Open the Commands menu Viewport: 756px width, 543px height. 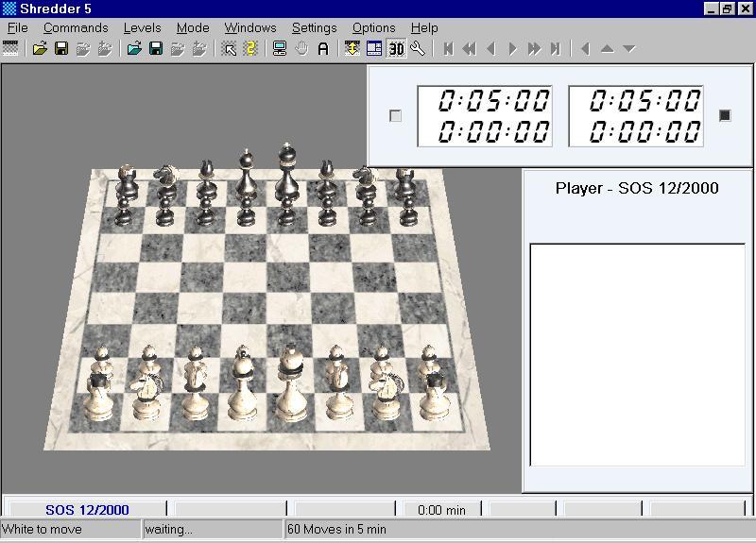[76, 28]
